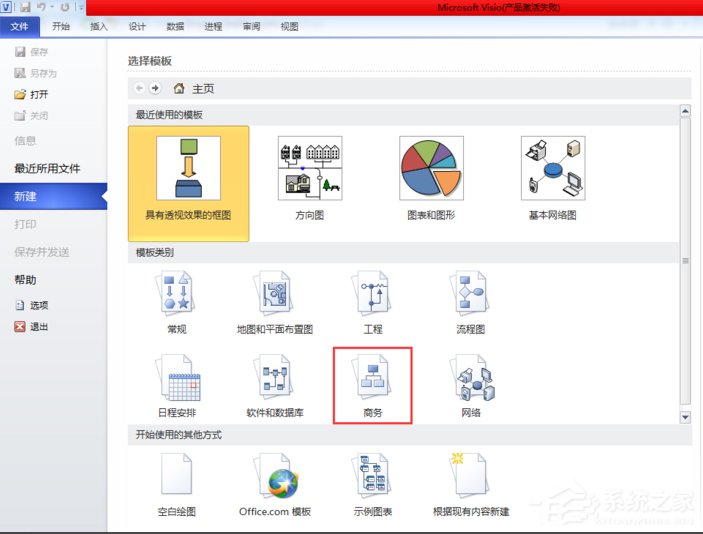Create a 空白绘图 blank drawing
This screenshot has height=534, width=703.
click(x=177, y=484)
